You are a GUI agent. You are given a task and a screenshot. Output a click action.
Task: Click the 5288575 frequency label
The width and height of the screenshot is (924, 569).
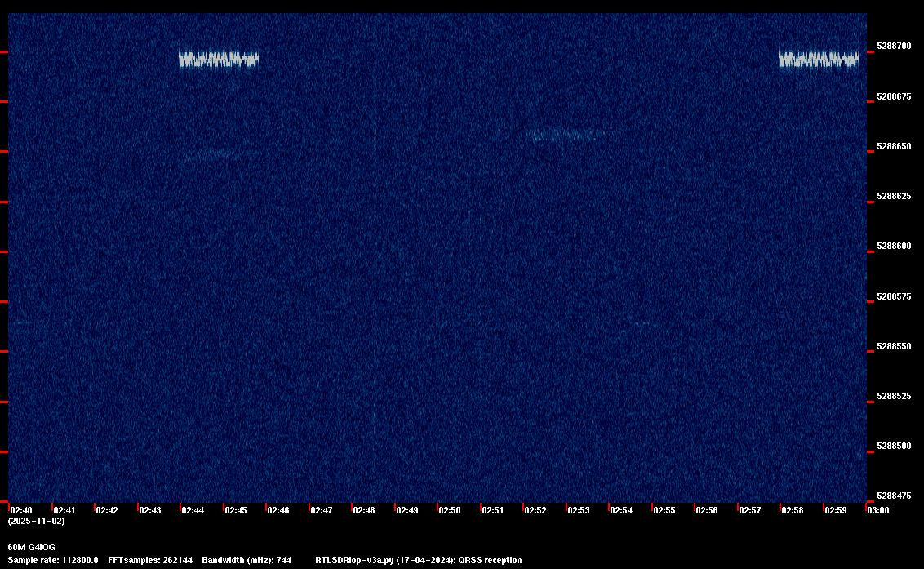tap(894, 296)
